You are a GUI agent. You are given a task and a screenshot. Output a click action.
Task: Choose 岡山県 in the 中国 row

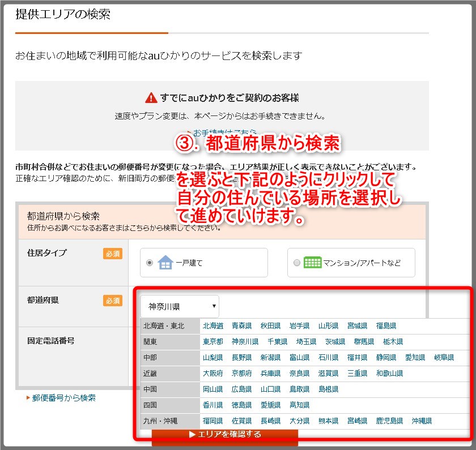point(213,389)
